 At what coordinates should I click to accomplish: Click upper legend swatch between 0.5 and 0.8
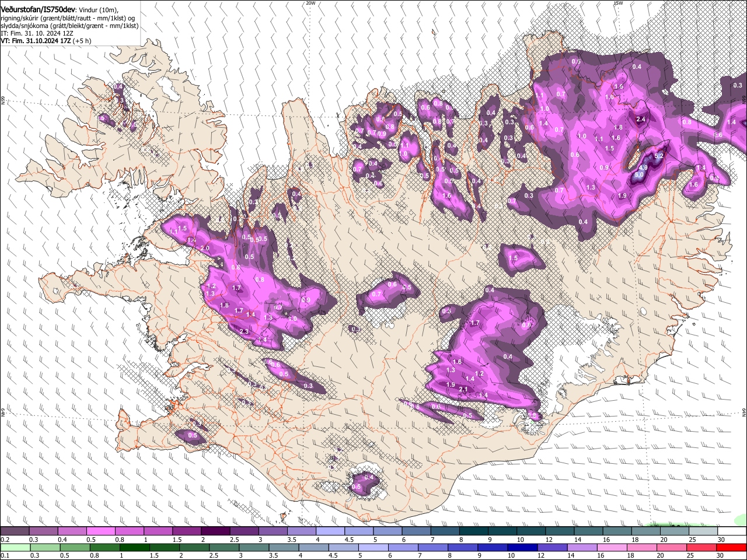click(x=101, y=531)
